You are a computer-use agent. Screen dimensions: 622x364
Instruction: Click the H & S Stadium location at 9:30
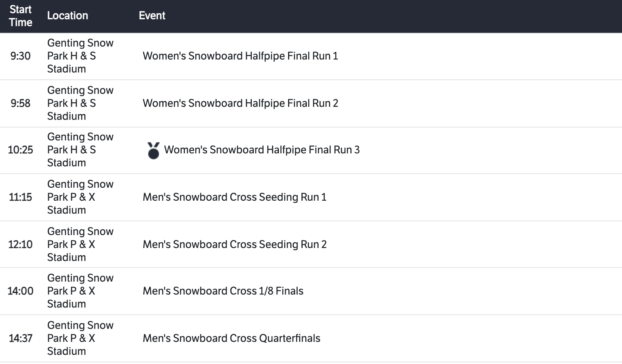click(80, 56)
